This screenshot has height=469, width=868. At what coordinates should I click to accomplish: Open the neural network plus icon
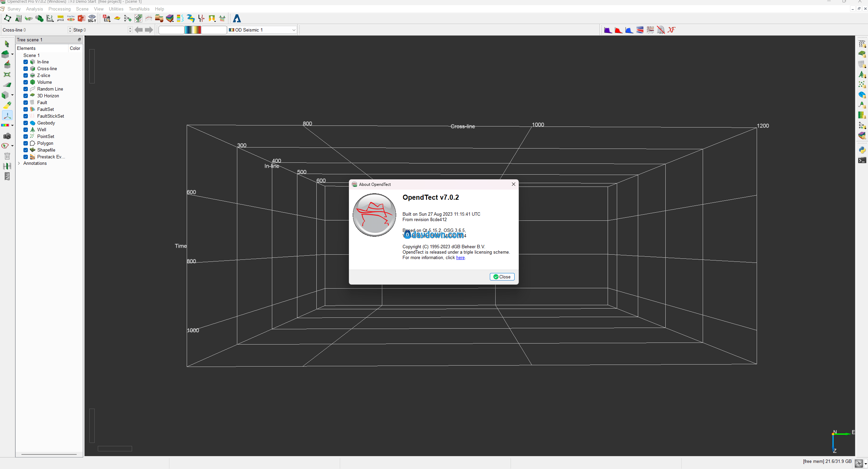tap(128, 18)
